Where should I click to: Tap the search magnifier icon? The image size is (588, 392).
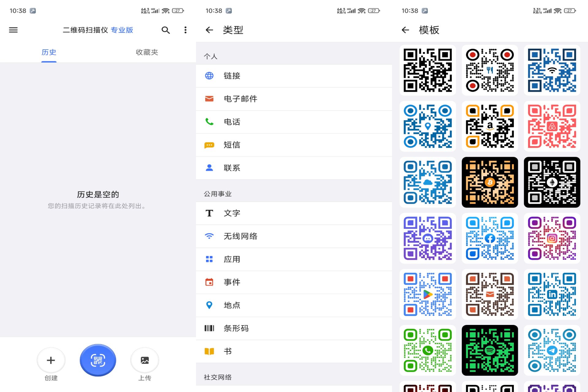coord(166,30)
